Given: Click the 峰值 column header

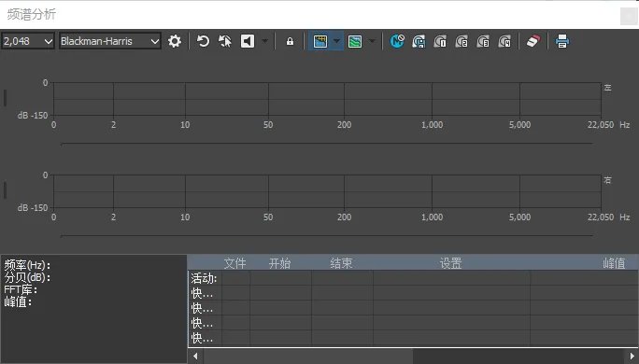Looking at the screenshot, I should coord(614,263).
